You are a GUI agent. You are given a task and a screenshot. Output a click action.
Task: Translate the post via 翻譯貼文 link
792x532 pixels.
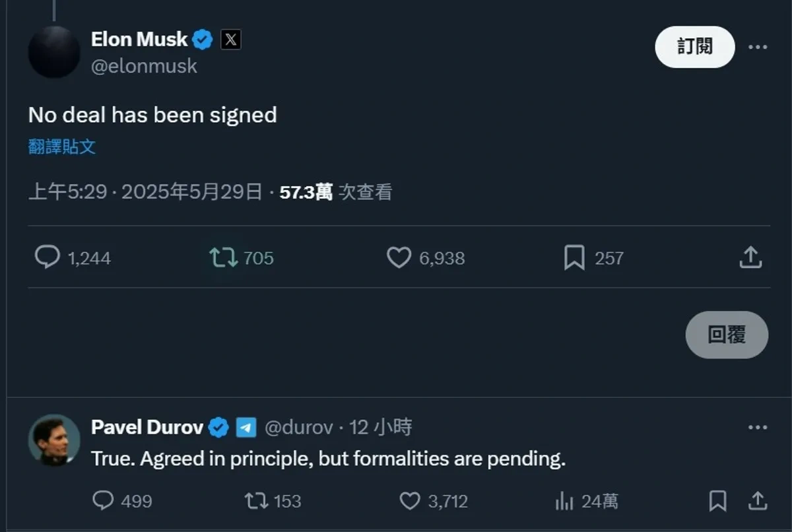tap(62, 147)
